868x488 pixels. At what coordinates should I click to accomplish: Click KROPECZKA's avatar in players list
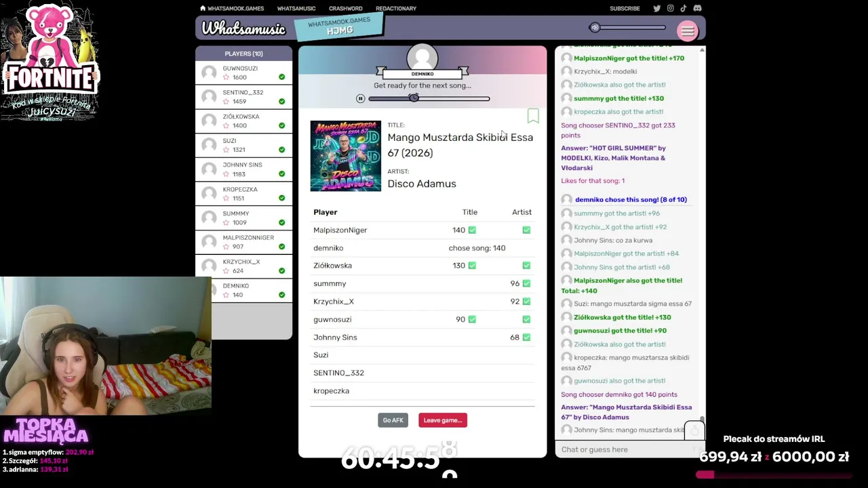tap(210, 193)
